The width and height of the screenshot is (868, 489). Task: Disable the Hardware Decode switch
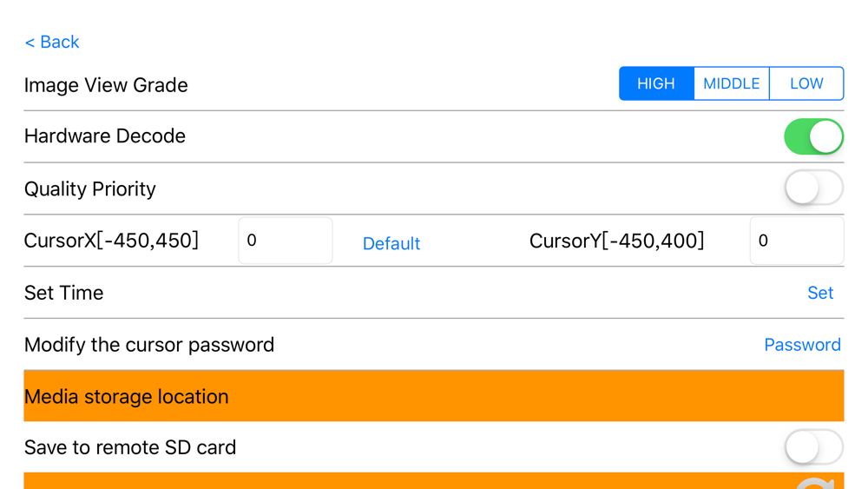click(813, 136)
